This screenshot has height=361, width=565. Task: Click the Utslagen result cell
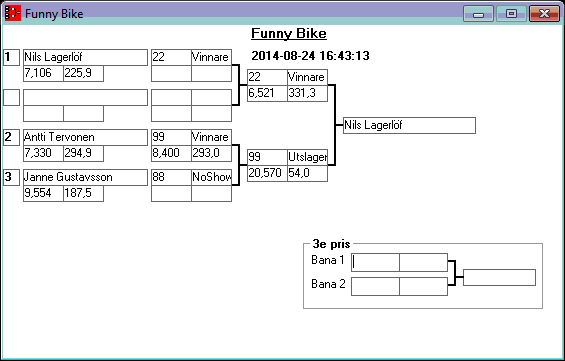[308, 157]
